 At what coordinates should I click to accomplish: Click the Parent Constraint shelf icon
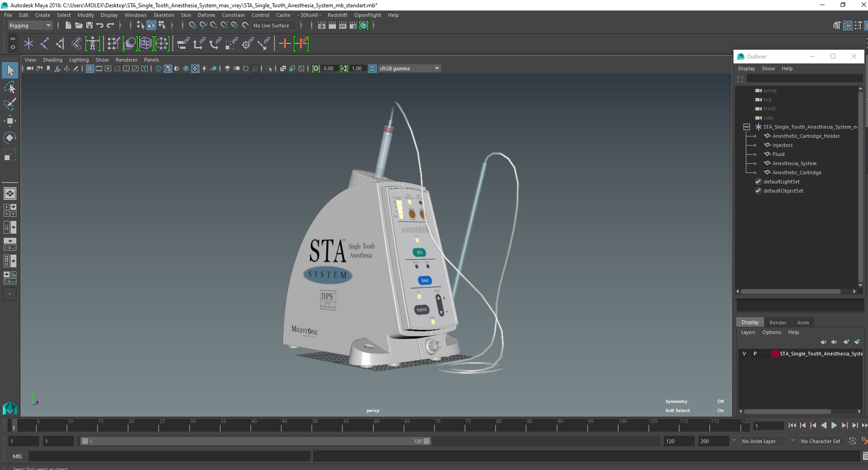(183, 44)
